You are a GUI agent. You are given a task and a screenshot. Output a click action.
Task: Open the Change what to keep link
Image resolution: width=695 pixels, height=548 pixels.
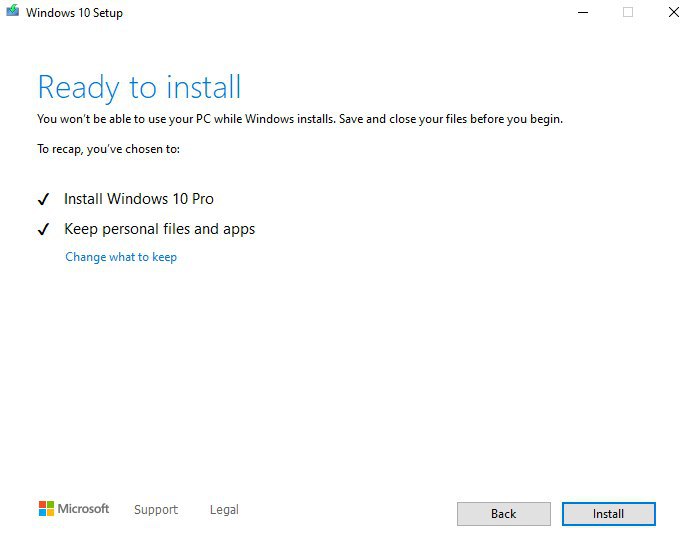pos(121,257)
